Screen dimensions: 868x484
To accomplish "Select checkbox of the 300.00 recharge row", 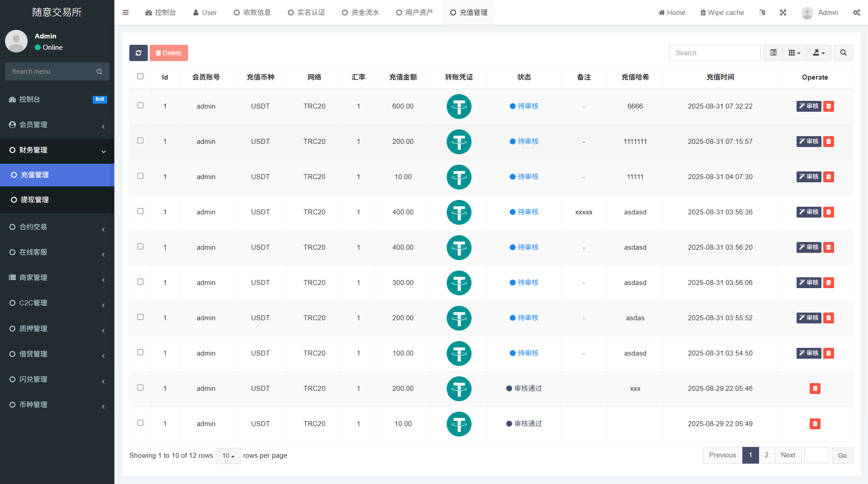I will coord(140,282).
